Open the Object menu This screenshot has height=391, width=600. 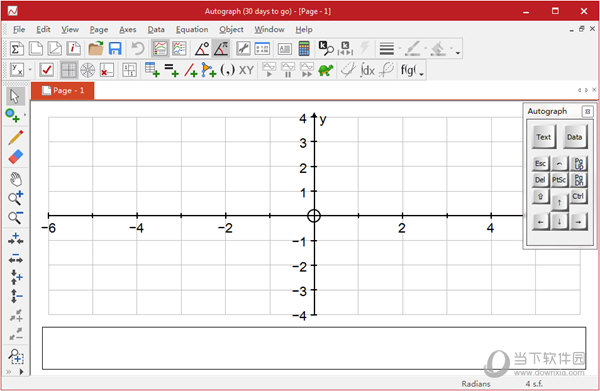[x=231, y=29]
